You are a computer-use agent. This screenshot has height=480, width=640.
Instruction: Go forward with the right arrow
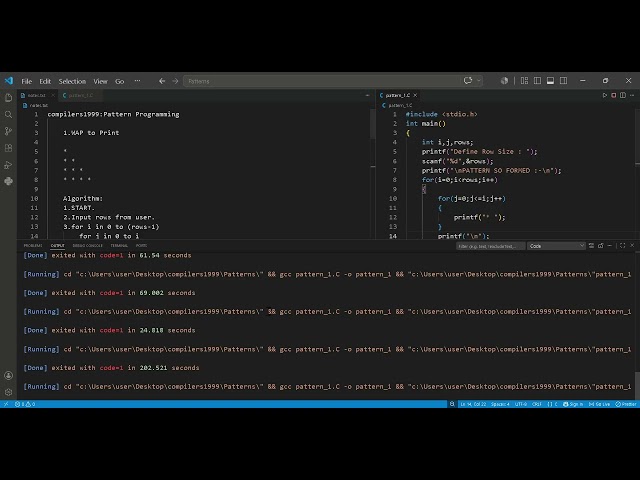coord(175,81)
